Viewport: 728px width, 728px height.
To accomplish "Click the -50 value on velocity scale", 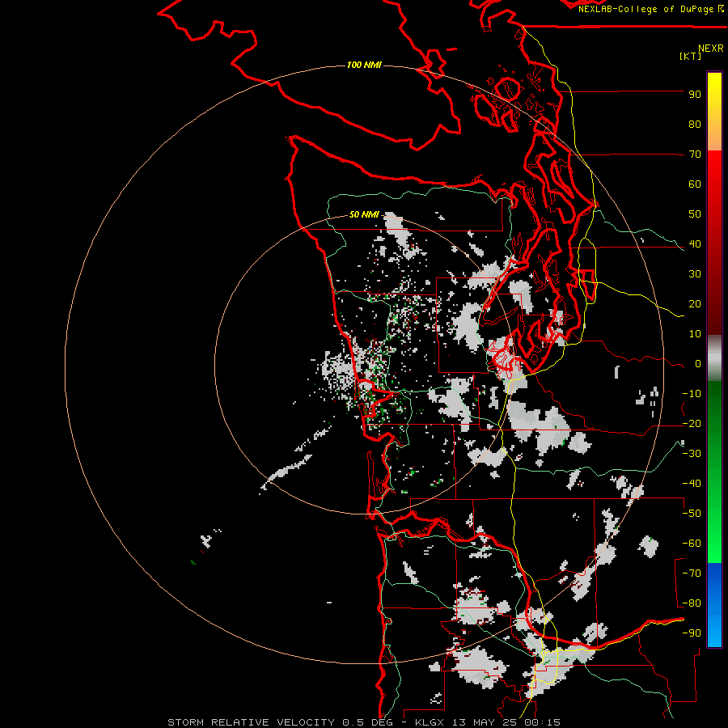I will pyautogui.click(x=692, y=514).
